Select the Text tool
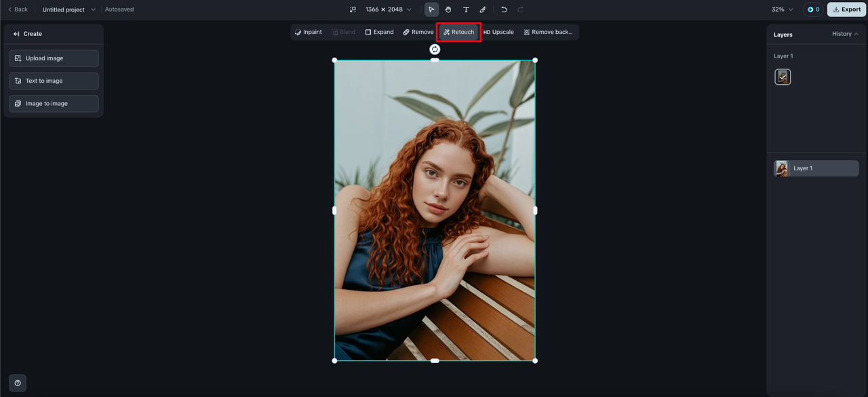Image resolution: width=868 pixels, height=397 pixels. [466, 10]
